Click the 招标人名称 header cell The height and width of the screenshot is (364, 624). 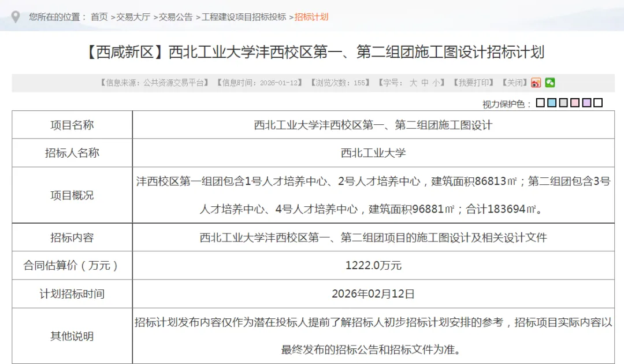click(x=72, y=153)
